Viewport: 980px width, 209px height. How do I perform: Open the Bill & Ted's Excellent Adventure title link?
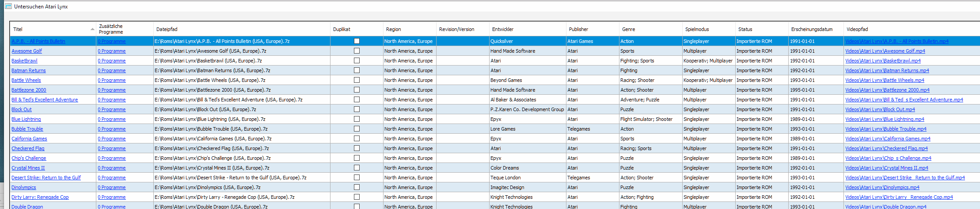pos(45,100)
